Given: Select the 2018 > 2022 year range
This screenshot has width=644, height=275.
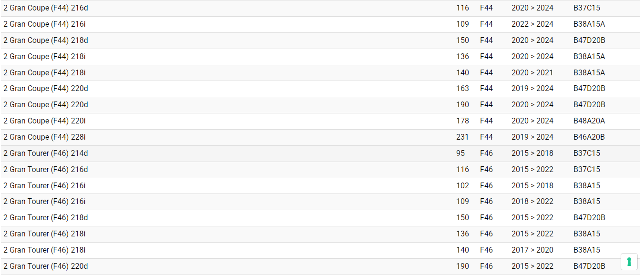Looking at the screenshot, I should coord(532,202).
